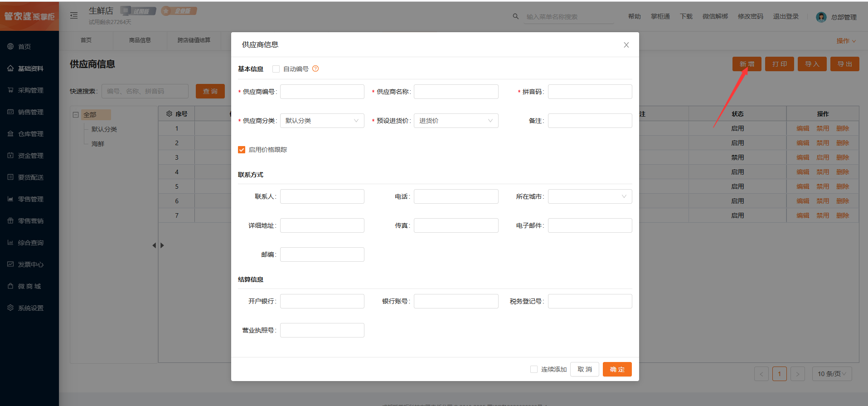Expand the 所在城市 dropdown
The height and width of the screenshot is (406, 868).
pos(589,196)
